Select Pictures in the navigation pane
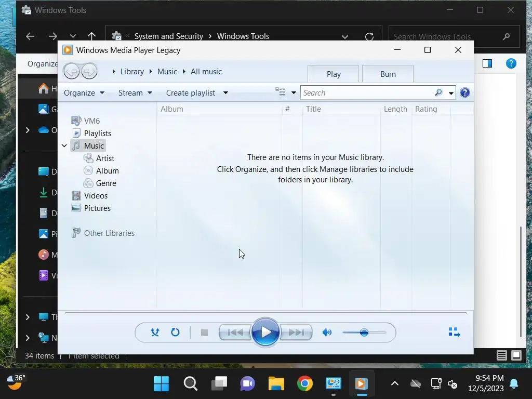The height and width of the screenshot is (399, 532). pos(91,208)
